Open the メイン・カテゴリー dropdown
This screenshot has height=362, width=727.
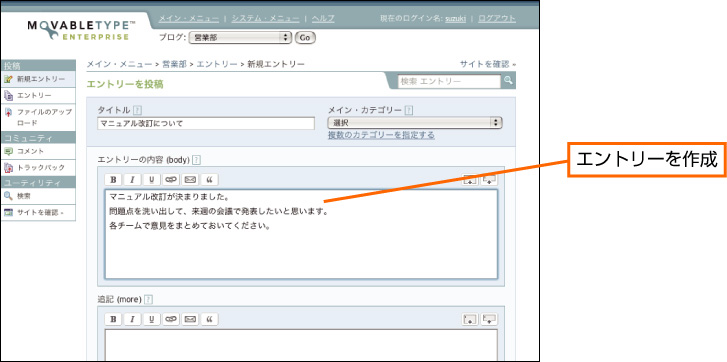tap(415, 123)
